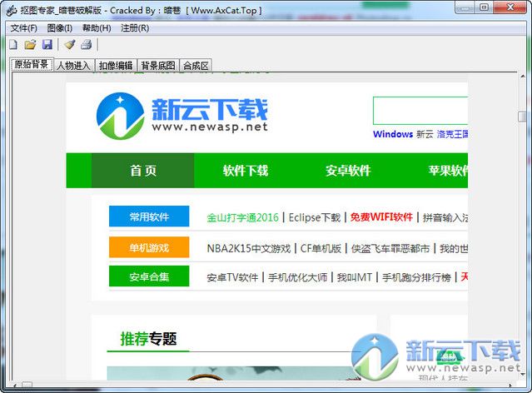Open the 帮助(H) menu
Viewport: 532px width, 393px height.
pyautogui.click(x=97, y=28)
